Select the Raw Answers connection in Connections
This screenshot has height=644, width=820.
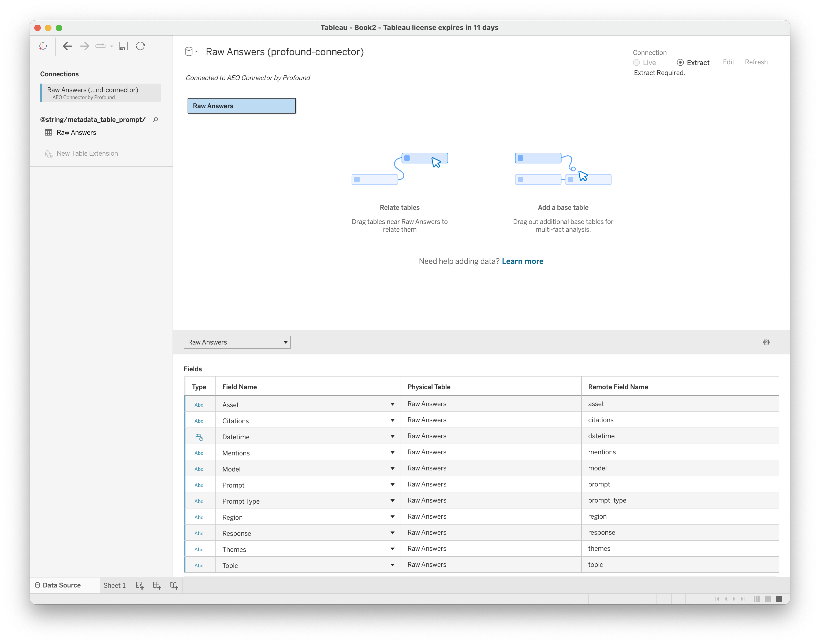coord(101,93)
